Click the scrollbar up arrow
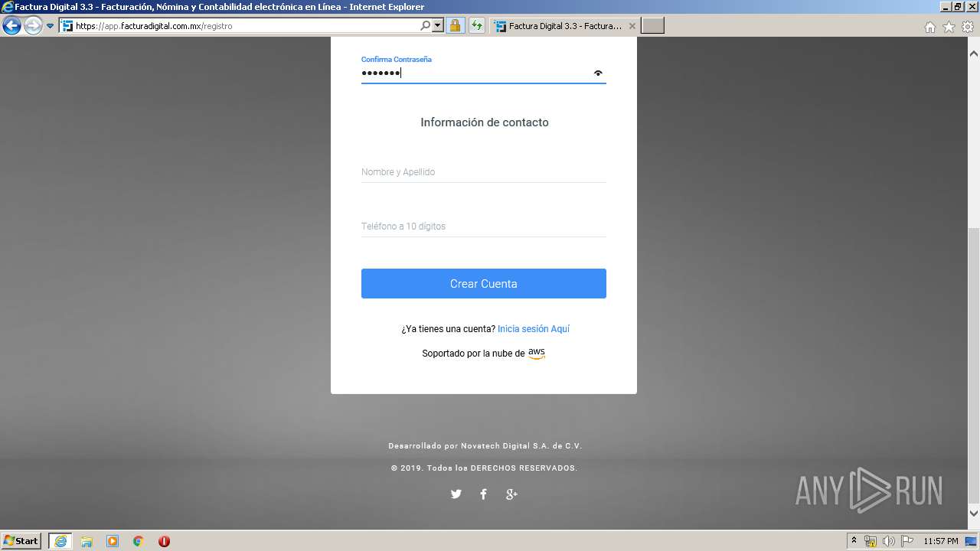Image resolution: width=980 pixels, height=551 pixels. (x=974, y=54)
